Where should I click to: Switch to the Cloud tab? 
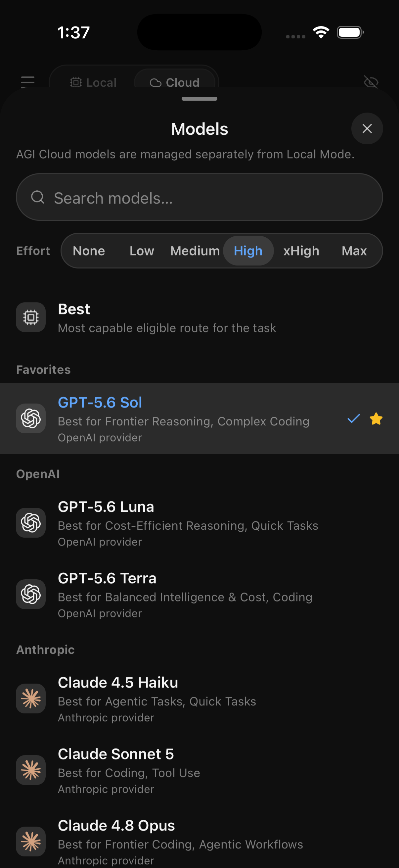[174, 82]
